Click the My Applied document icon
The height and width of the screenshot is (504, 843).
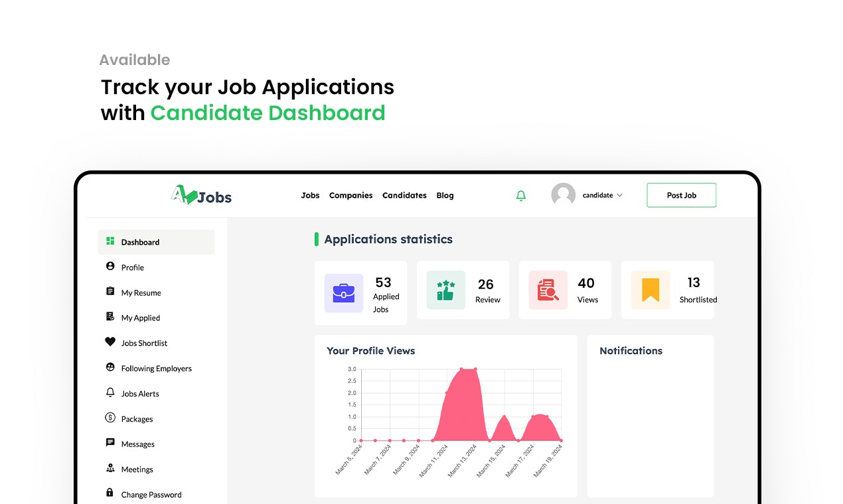(110, 317)
